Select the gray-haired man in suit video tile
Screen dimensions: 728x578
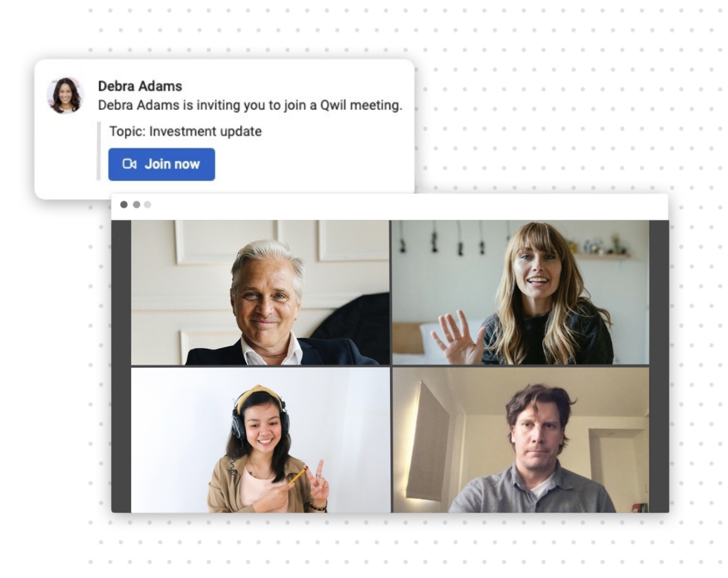(260, 293)
